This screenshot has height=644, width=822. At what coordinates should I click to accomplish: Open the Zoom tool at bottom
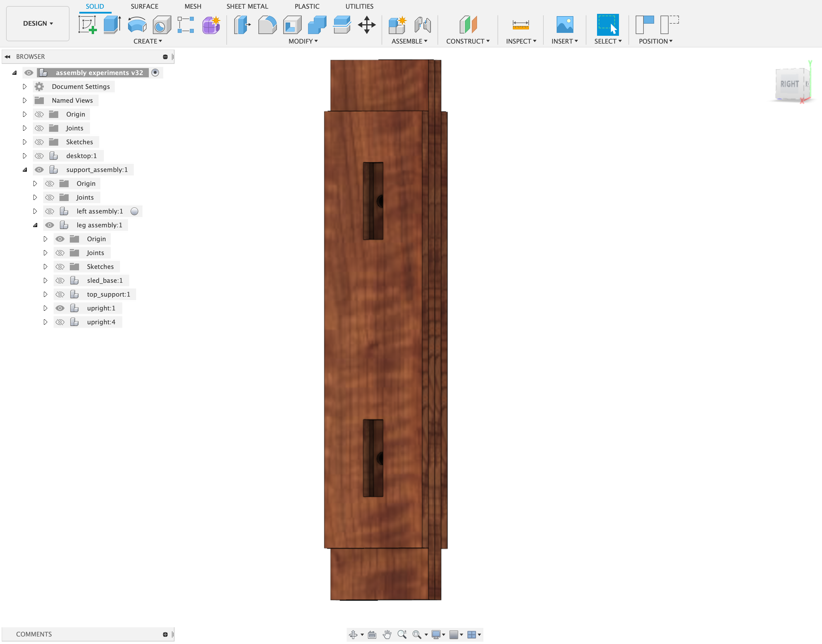(x=402, y=634)
